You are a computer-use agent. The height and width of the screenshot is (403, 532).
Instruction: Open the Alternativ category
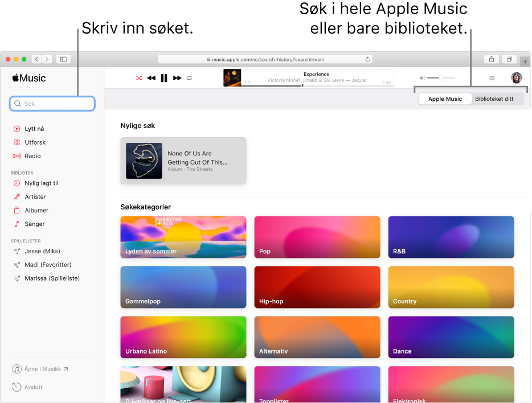pos(317,337)
